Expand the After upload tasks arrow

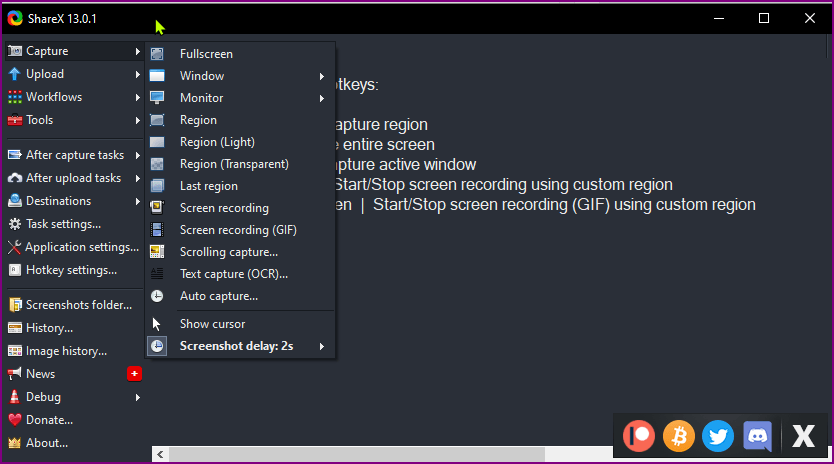[137, 178]
